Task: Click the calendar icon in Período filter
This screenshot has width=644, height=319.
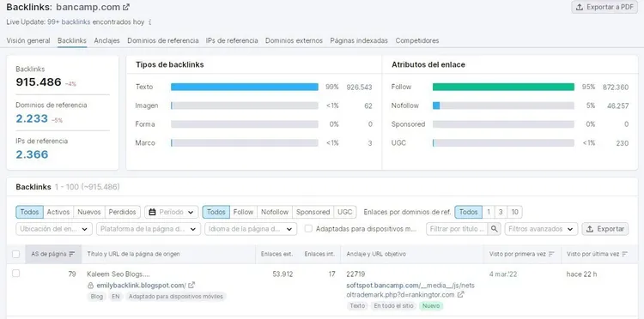Action: [152, 212]
